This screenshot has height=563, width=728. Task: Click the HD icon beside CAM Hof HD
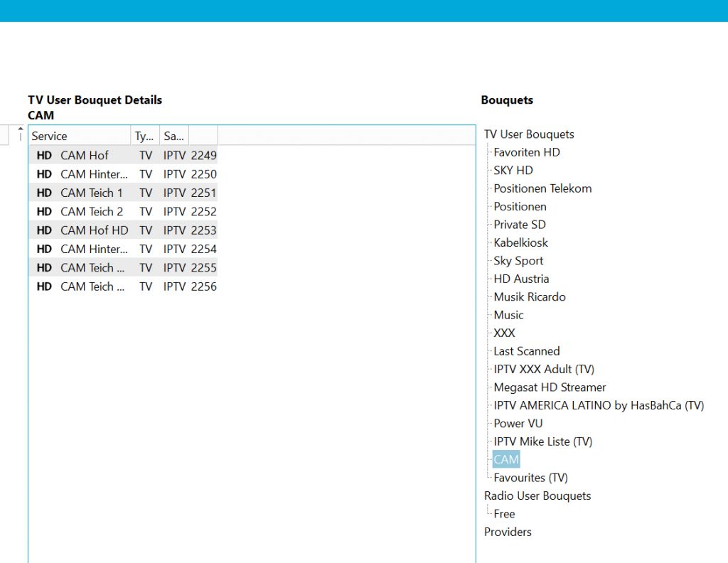[44, 230]
